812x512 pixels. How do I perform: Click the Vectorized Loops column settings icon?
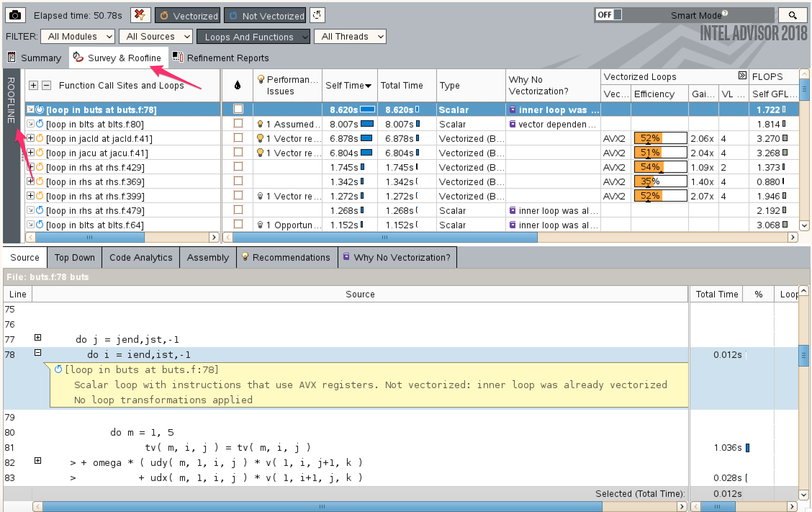(x=742, y=75)
